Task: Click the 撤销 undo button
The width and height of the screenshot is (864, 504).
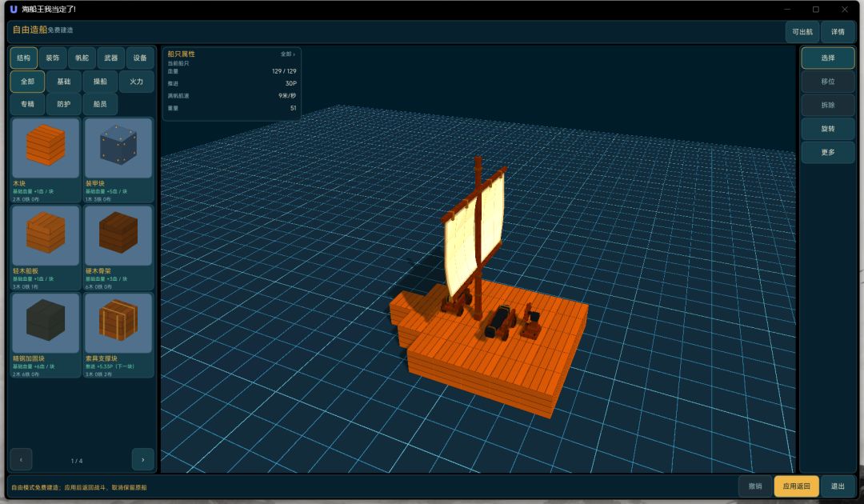Action: (755, 486)
